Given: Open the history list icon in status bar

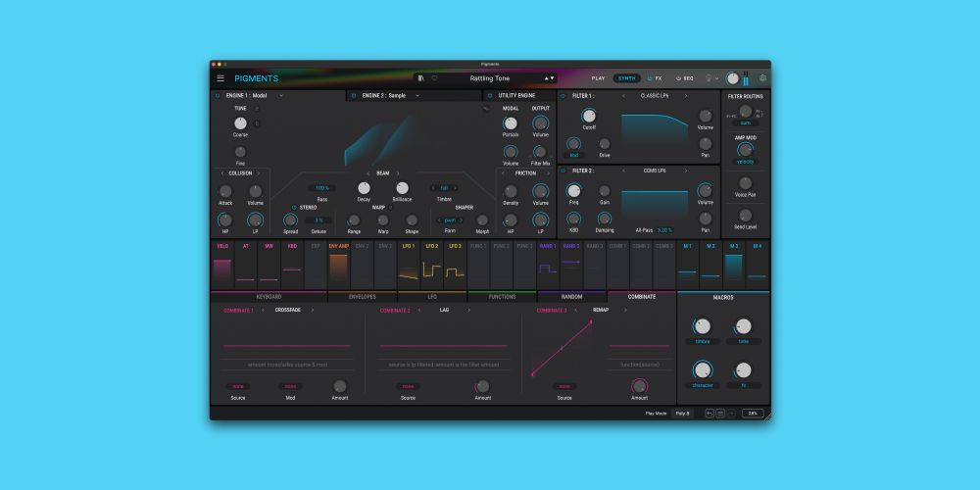Looking at the screenshot, I should (x=720, y=414).
